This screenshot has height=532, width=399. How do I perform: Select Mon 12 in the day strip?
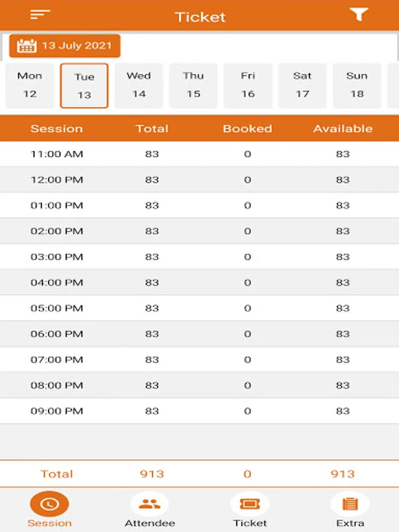[30, 86]
